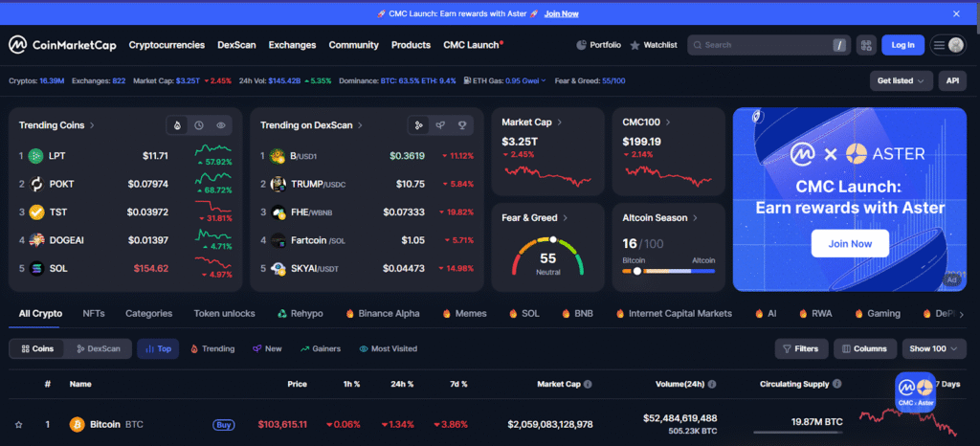Open the Exchanges menu
The height and width of the screenshot is (446, 980).
pos(293,45)
